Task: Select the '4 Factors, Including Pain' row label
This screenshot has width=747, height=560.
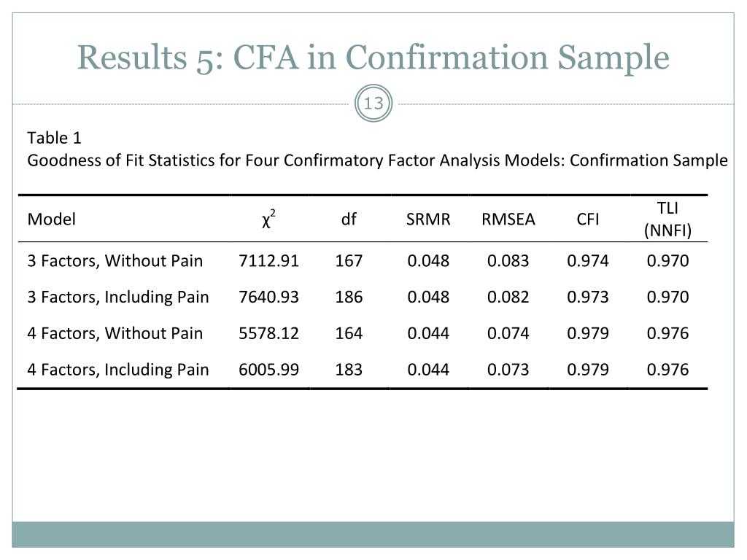Action: point(118,370)
